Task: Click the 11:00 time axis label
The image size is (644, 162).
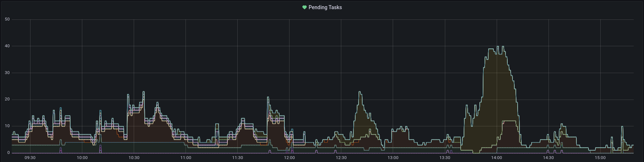Action: pos(186,158)
